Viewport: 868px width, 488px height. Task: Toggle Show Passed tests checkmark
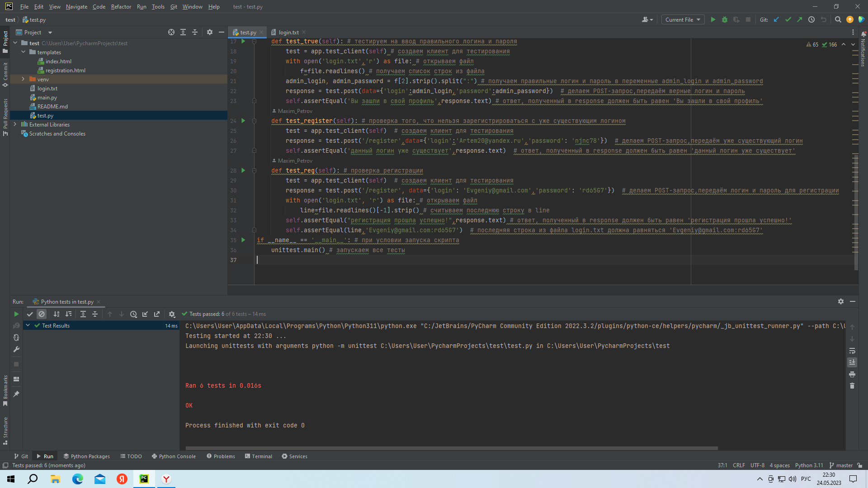(30, 314)
